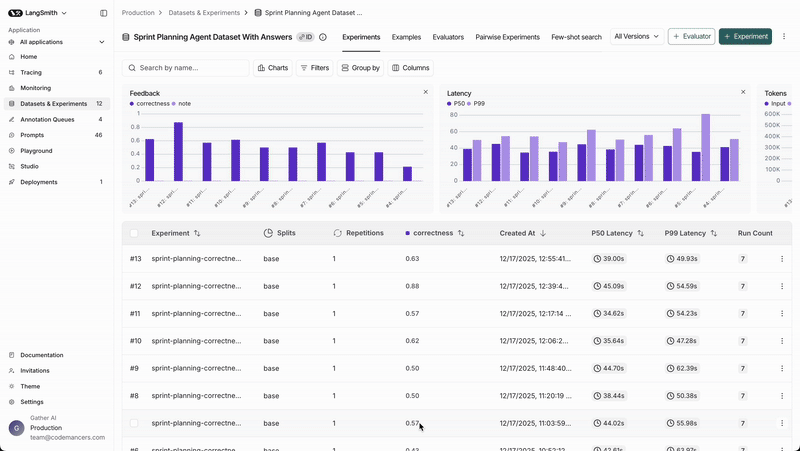
Task: Open row actions menu for experiment #13
Action: coord(782,259)
